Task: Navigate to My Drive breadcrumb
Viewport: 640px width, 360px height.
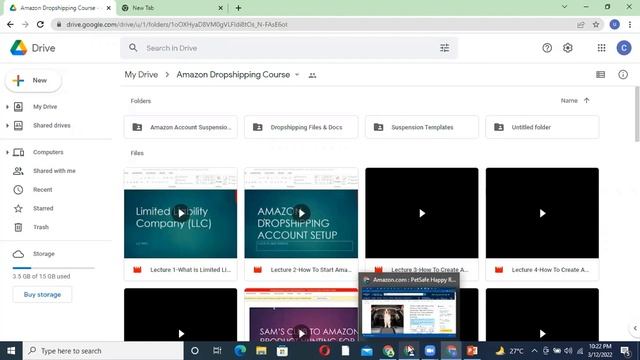Action: click(141, 75)
